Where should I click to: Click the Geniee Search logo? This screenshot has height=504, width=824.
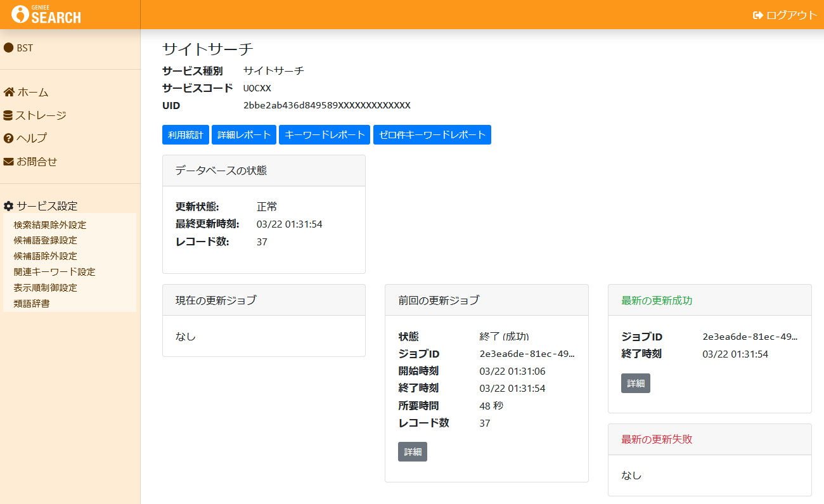pyautogui.click(x=46, y=15)
